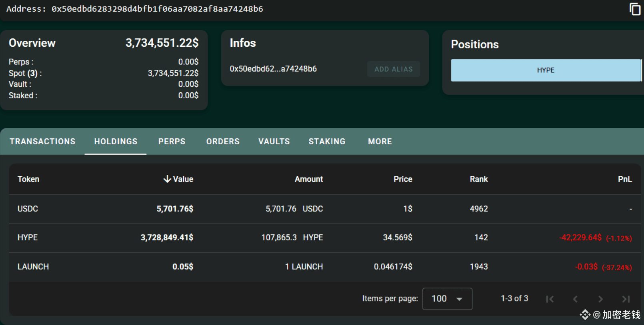Click the Add Alias button
This screenshot has height=325, width=644.
pos(394,69)
